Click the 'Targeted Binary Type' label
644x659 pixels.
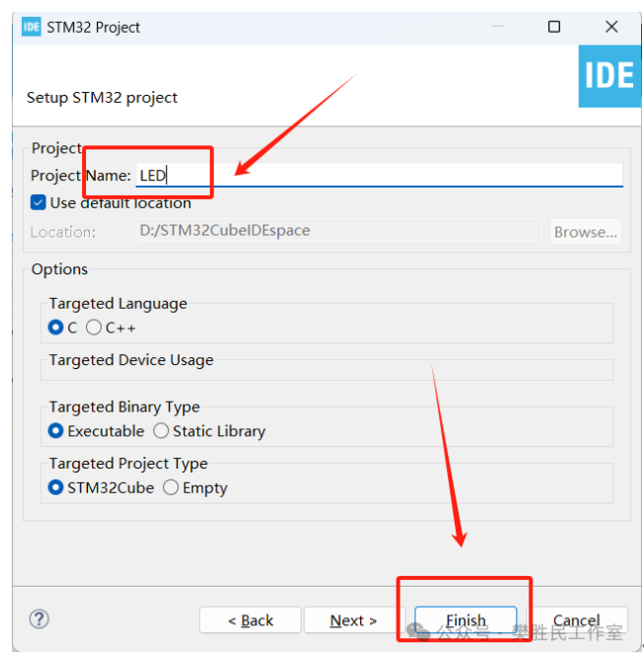125,407
